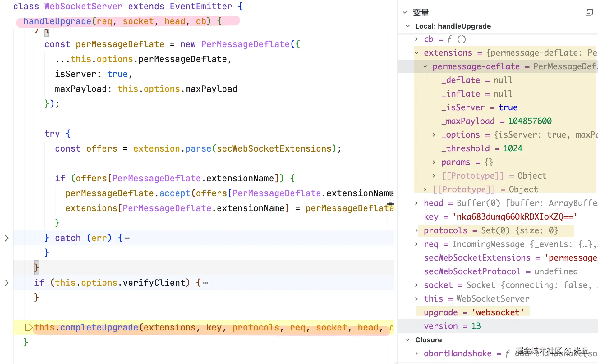This screenshot has height=364, width=598.
Task: Collapse the permessage-deflate entry
Action: [x=425, y=66]
